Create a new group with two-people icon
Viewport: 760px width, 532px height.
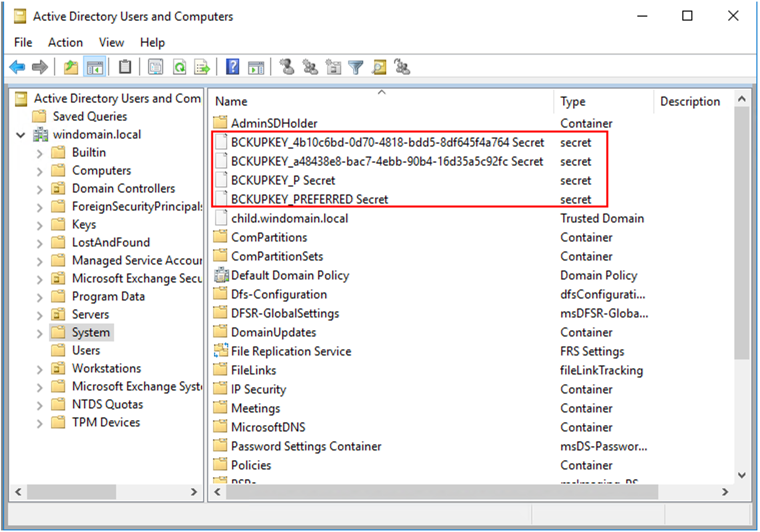pos(310,67)
